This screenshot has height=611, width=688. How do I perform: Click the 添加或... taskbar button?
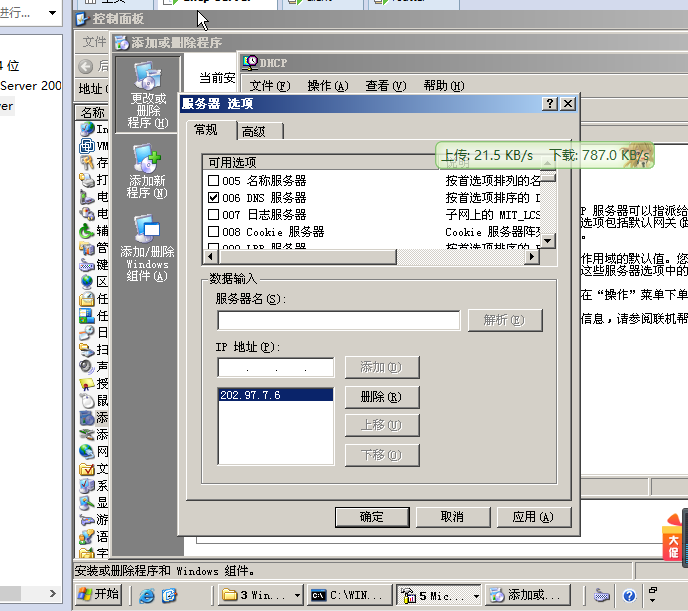528,595
